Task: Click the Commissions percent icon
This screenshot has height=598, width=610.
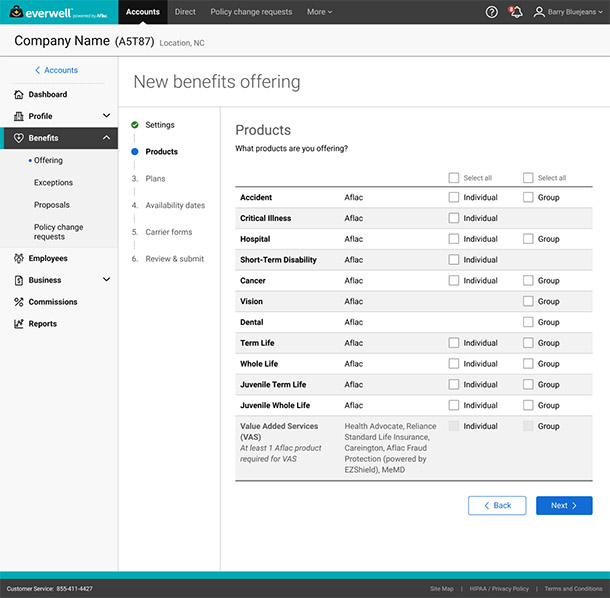Action: pyautogui.click(x=19, y=302)
